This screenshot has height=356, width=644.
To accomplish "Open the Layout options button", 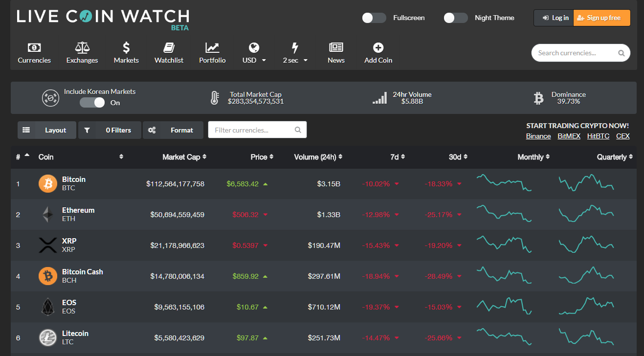I will pos(47,130).
